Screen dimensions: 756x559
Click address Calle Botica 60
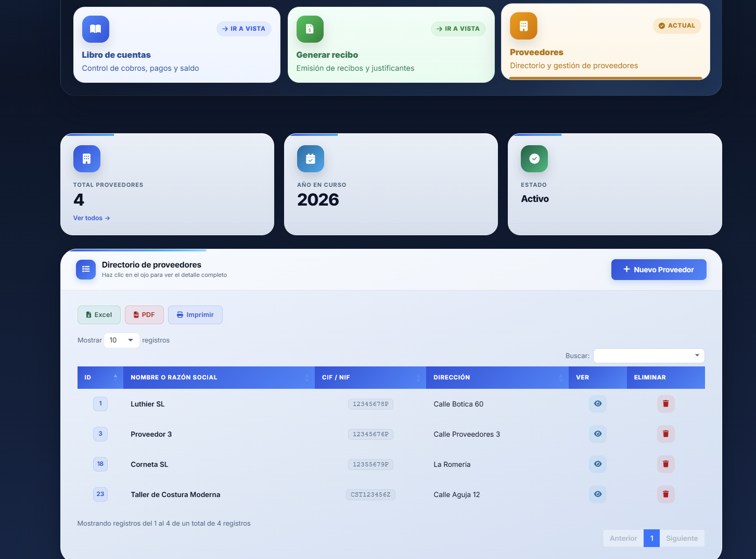(x=458, y=404)
